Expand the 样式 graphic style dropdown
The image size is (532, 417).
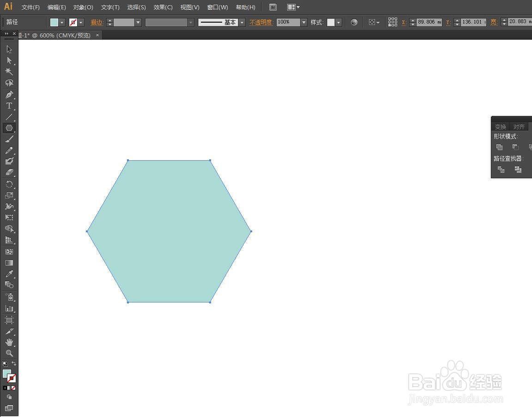339,22
